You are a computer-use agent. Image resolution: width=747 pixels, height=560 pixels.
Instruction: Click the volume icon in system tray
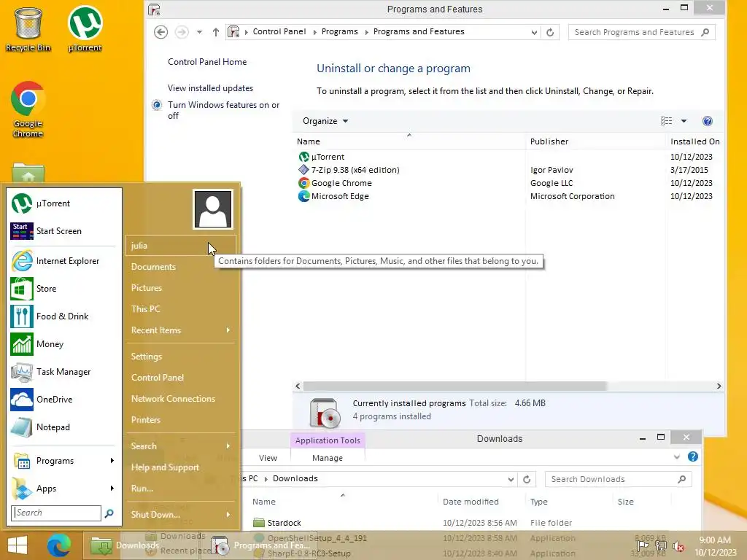point(678,545)
